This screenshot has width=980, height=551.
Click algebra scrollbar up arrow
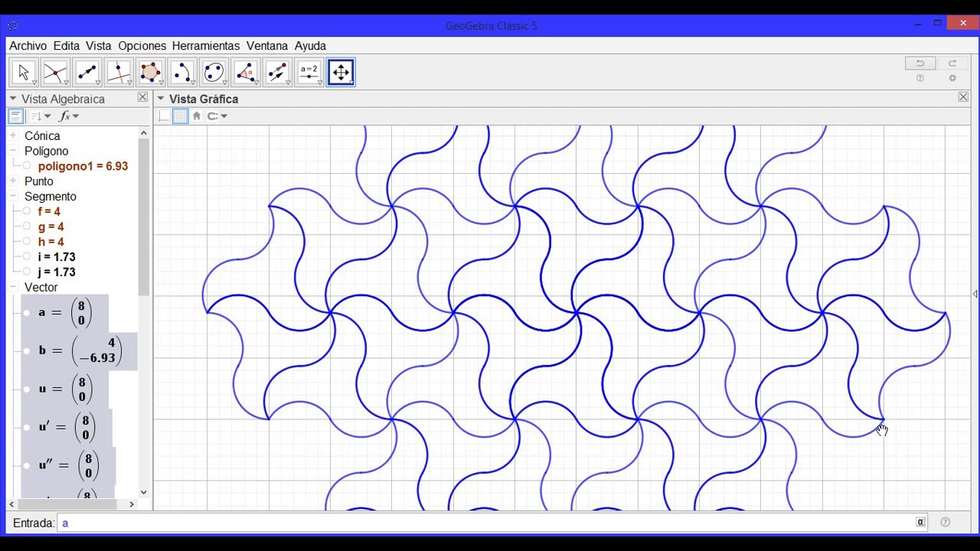click(143, 133)
